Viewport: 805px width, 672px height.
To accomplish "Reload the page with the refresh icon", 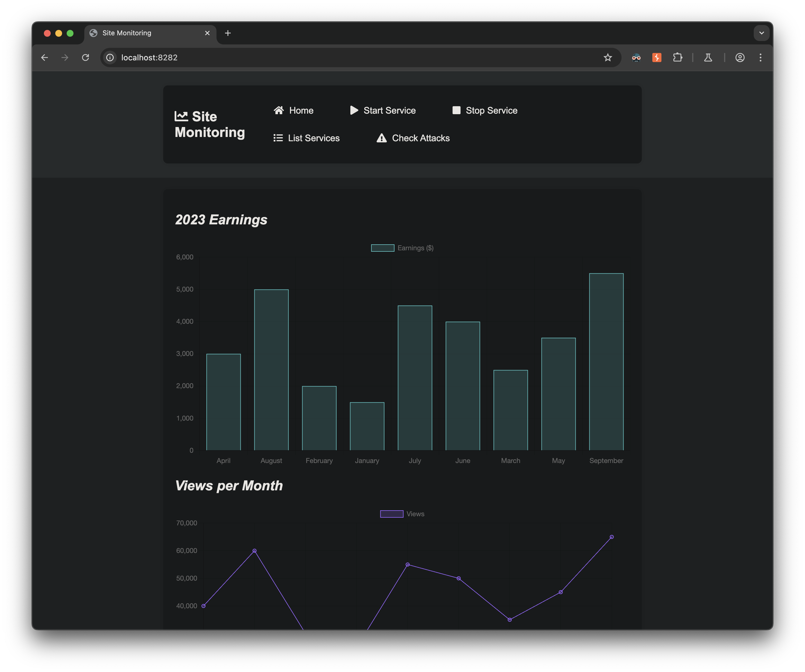I will tap(85, 58).
